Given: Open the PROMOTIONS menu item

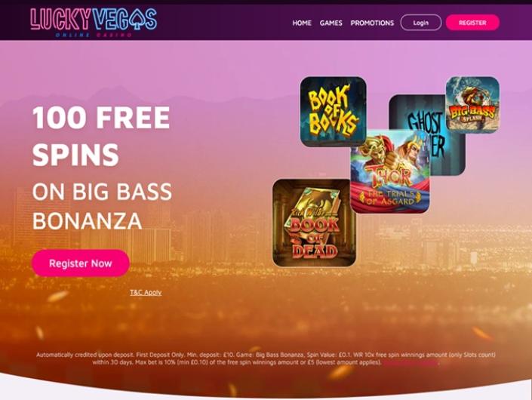Looking at the screenshot, I should coord(372,23).
